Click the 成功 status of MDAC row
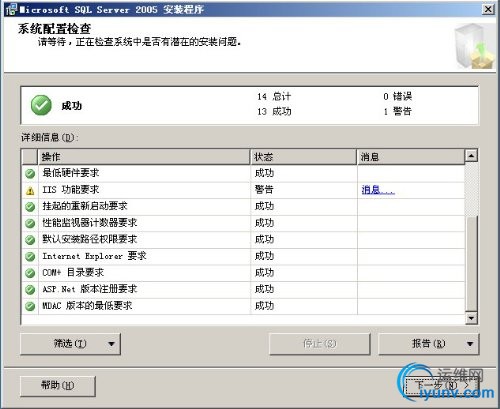Viewport: 500px width, 409px height. point(264,305)
